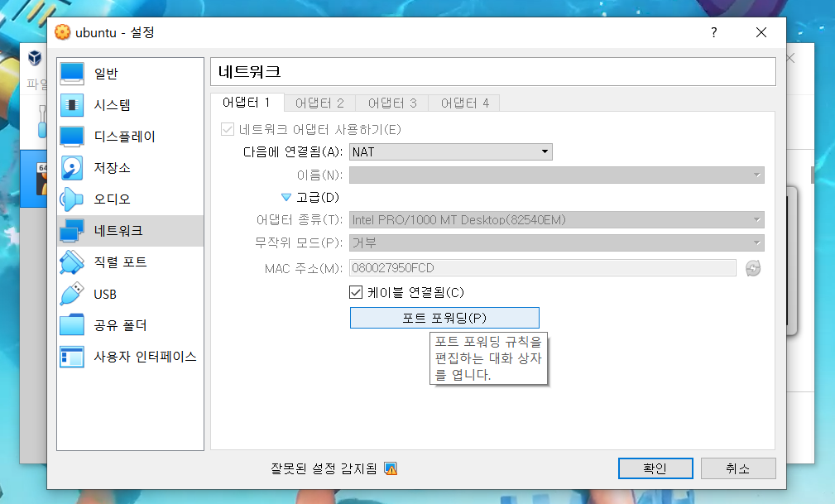Switch to 어댑터 1 tab

[x=246, y=103]
